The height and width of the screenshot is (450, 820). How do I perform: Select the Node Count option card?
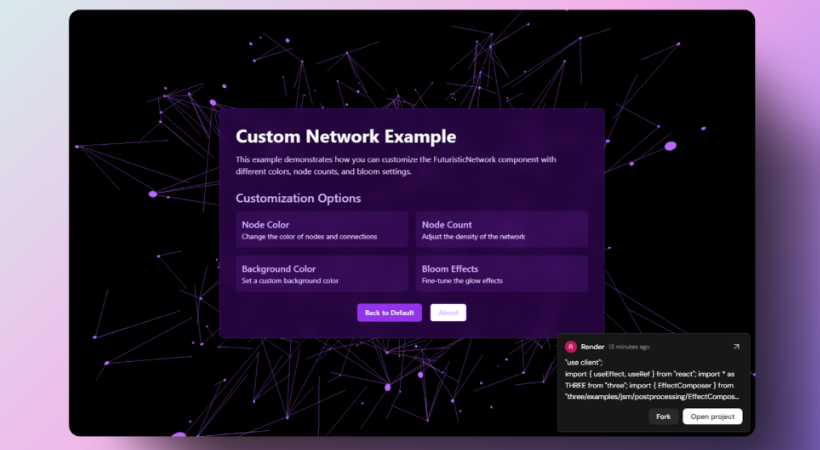pos(502,229)
